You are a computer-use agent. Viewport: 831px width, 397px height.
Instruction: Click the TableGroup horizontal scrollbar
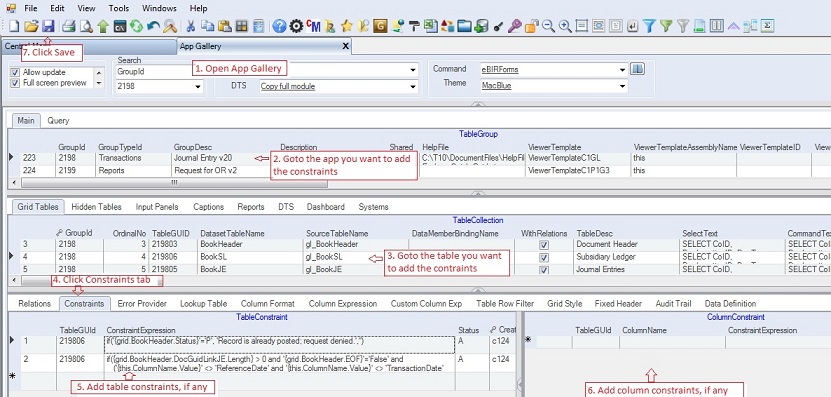[173, 182]
